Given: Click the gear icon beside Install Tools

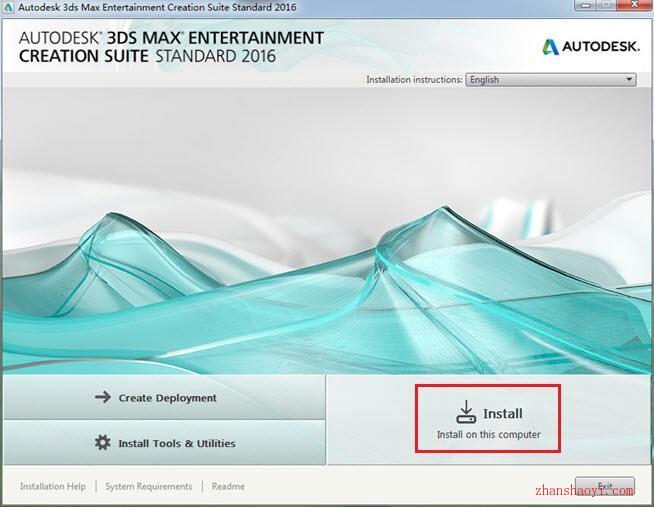Looking at the screenshot, I should [x=103, y=442].
